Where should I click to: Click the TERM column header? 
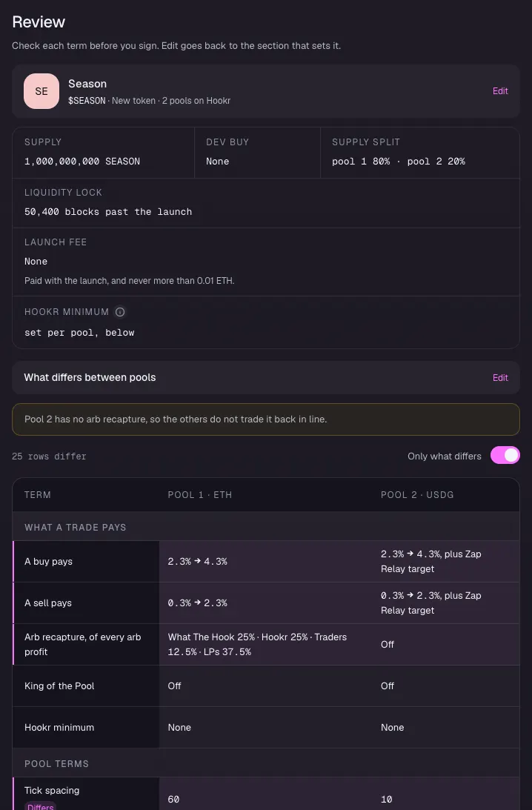click(38, 495)
